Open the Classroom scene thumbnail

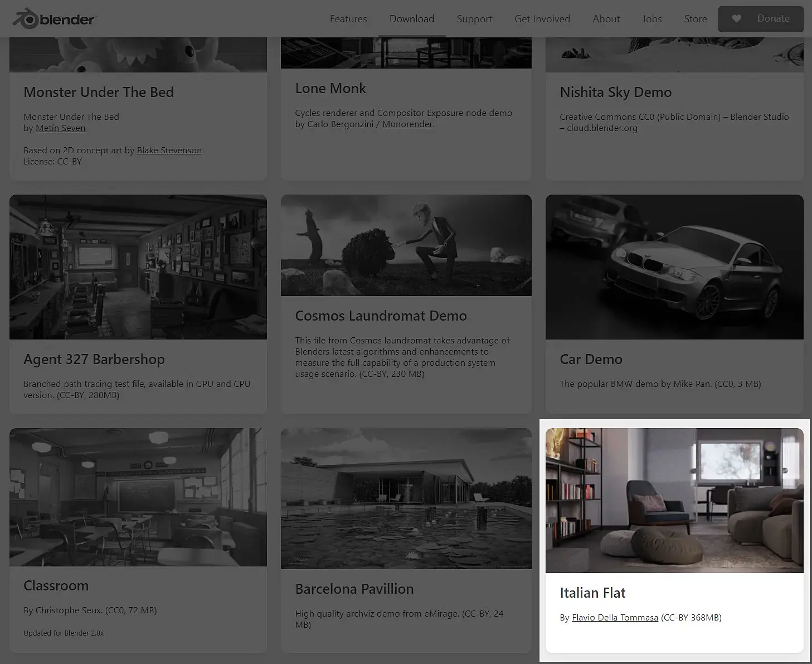(x=138, y=497)
